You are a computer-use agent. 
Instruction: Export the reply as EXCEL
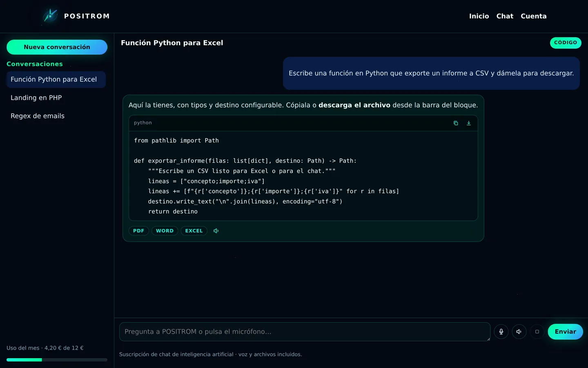click(194, 231)
